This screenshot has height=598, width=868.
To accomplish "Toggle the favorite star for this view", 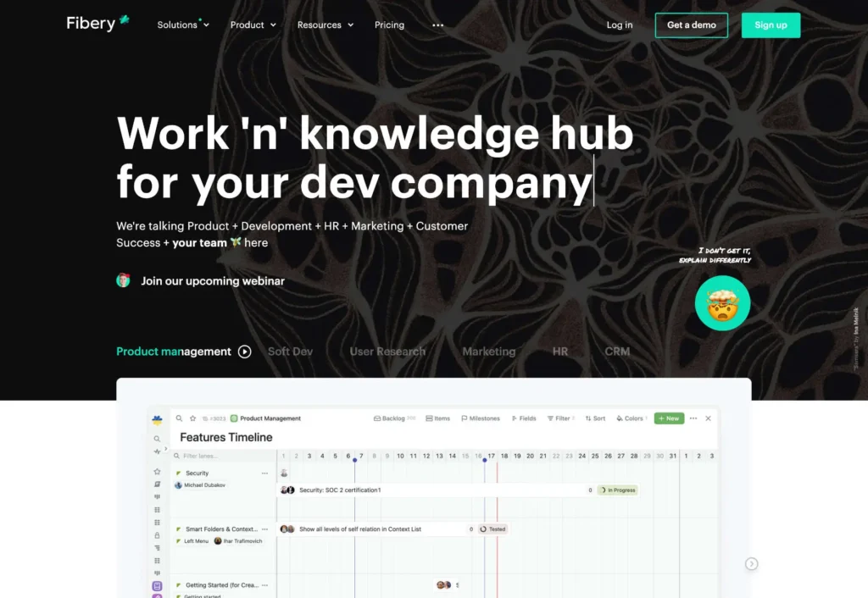I will point(192,418).
